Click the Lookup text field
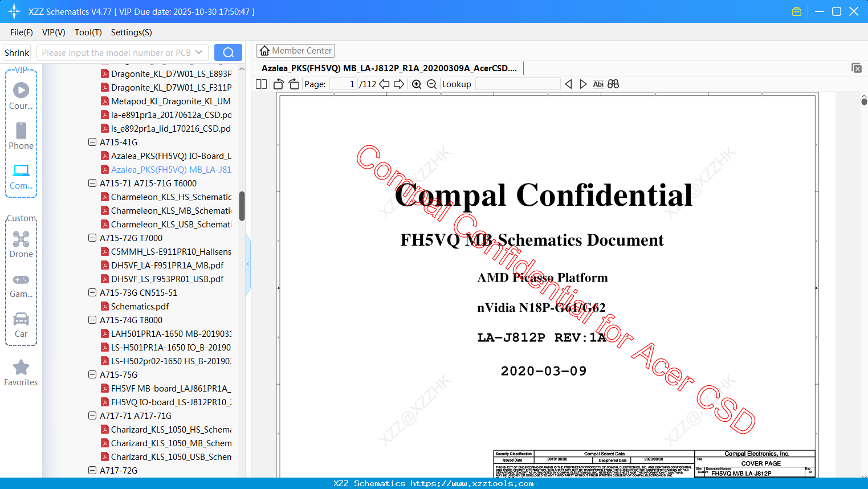This screenshot has height=489, width=868. pyautogui.click(x=517, y=84)
